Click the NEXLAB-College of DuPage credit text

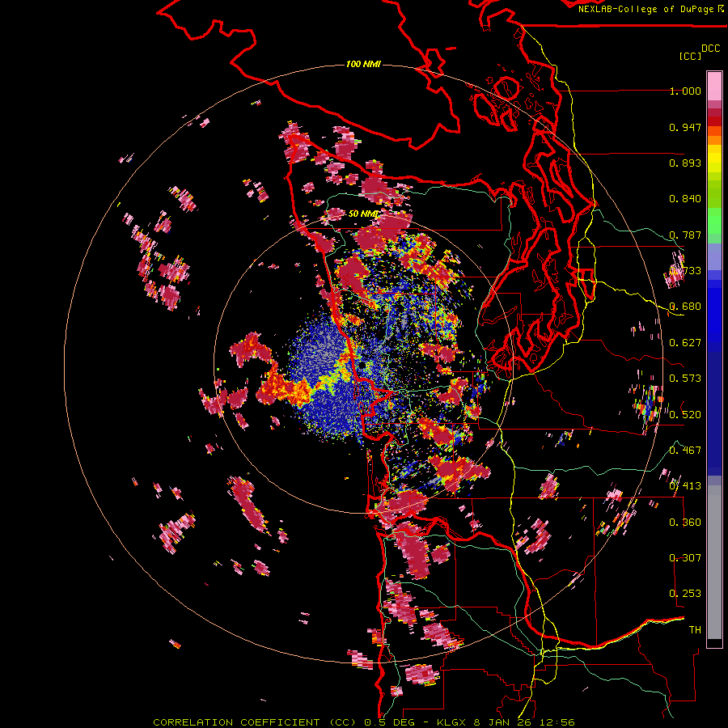coord(651,9)
